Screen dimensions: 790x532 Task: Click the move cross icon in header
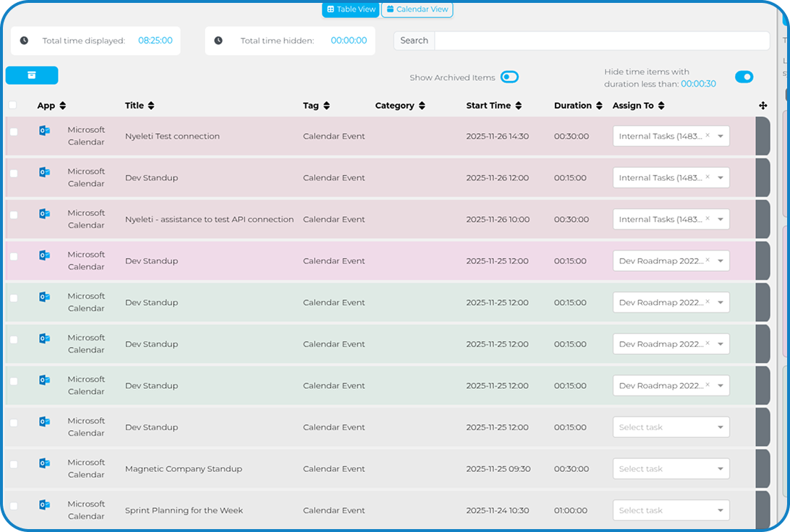click(x=763, y=106)
